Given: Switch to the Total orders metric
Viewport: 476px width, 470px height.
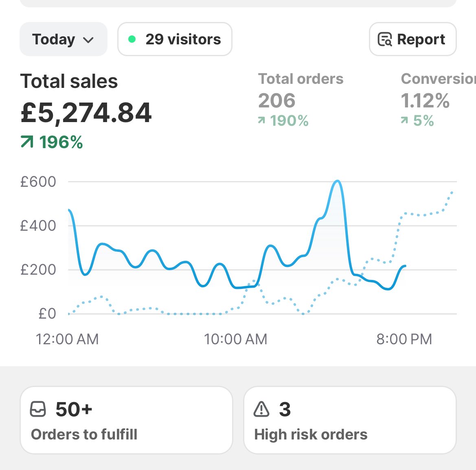Looking at the screenshot, I should coord(301,98).
